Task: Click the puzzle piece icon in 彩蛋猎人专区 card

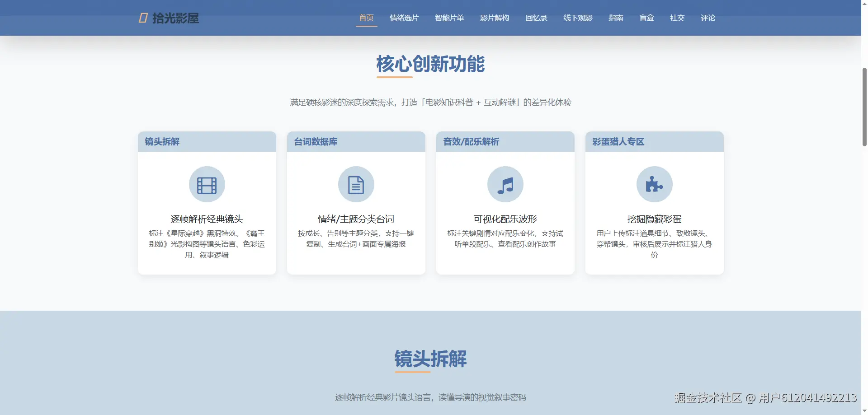Action: (654, 184)
